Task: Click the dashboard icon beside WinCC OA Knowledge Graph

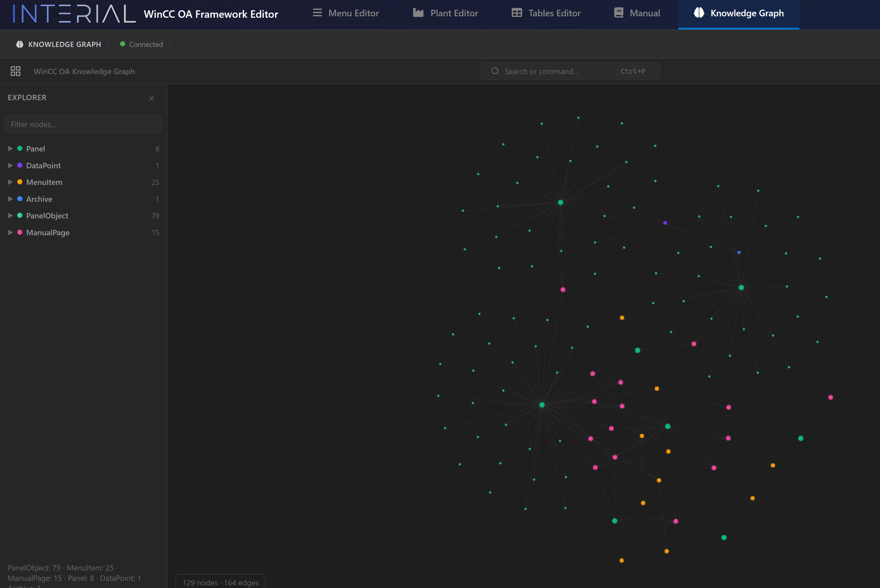Action: pos(15,71)
